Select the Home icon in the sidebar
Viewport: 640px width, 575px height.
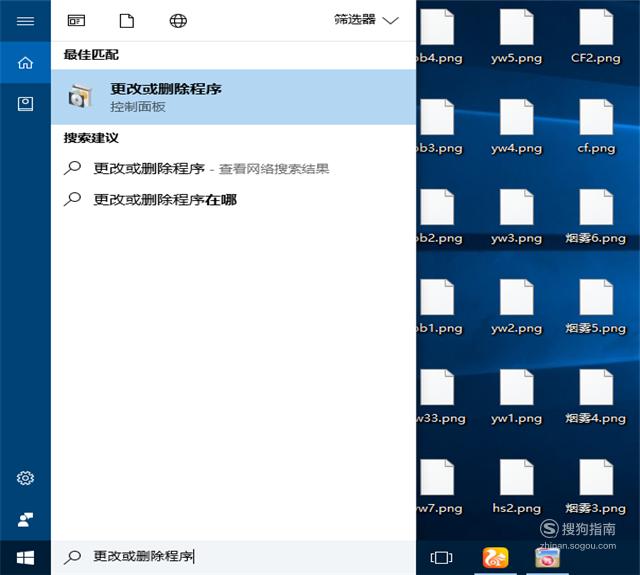25,63
